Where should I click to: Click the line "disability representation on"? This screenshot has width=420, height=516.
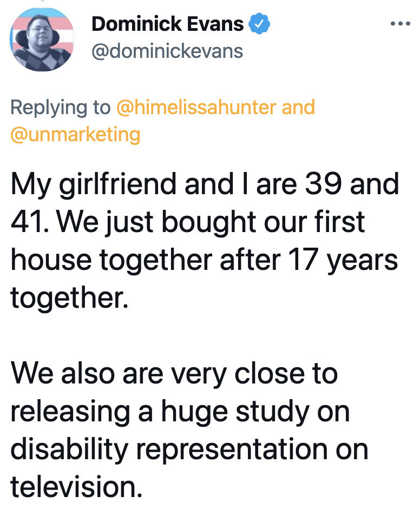pos(189,449)
